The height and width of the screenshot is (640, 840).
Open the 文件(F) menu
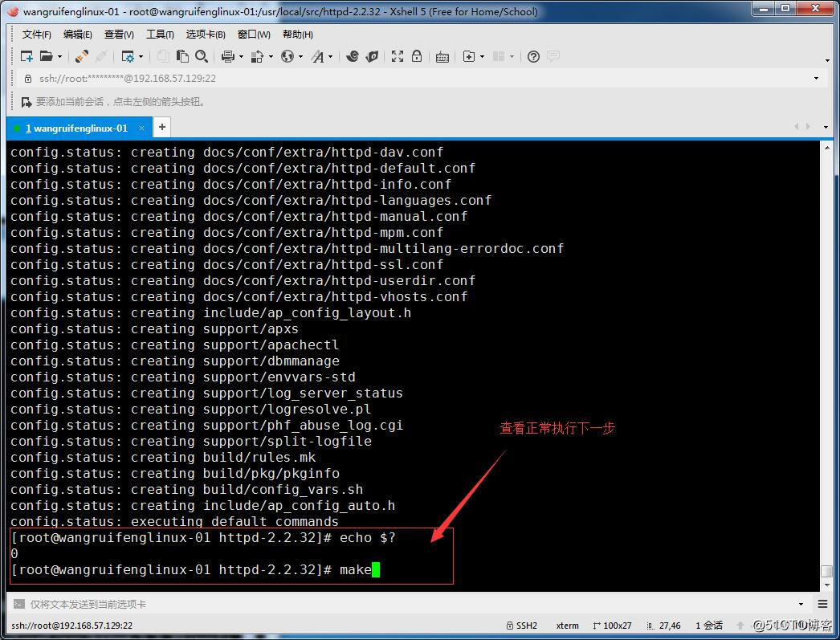(x=36, y=35)
